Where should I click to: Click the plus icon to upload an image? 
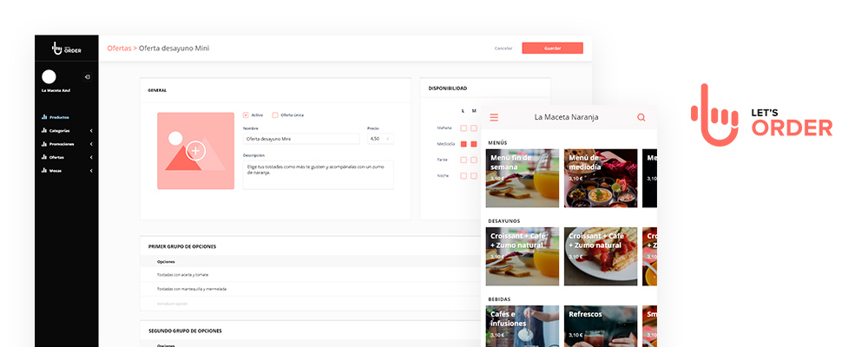coord(195,151)
